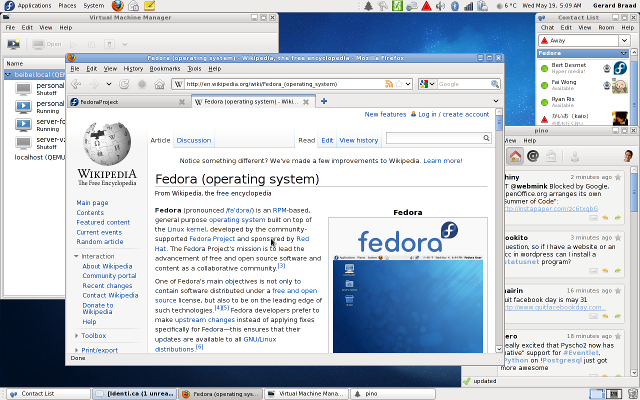This screenshot has width=640, height=400.
Task: Expand the Toolbox sidebar section
Action: point(76,336)
